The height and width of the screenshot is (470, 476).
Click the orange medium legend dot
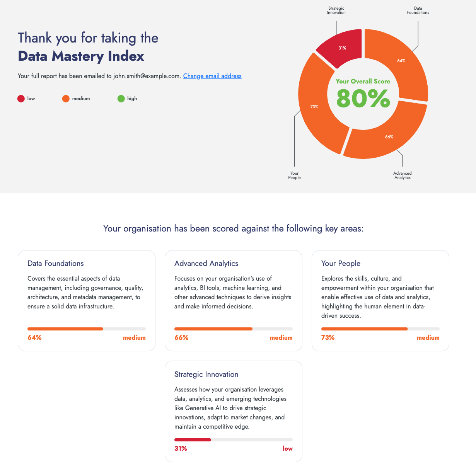[66, 99]
